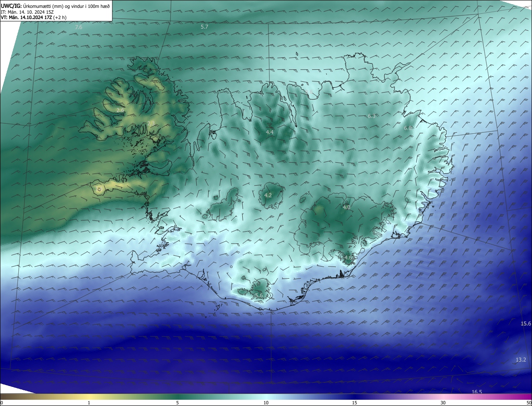This screenshot has width=532, height=406.
Task: Click the 4.6 value label on the map
Action: [x=348, y=257]
